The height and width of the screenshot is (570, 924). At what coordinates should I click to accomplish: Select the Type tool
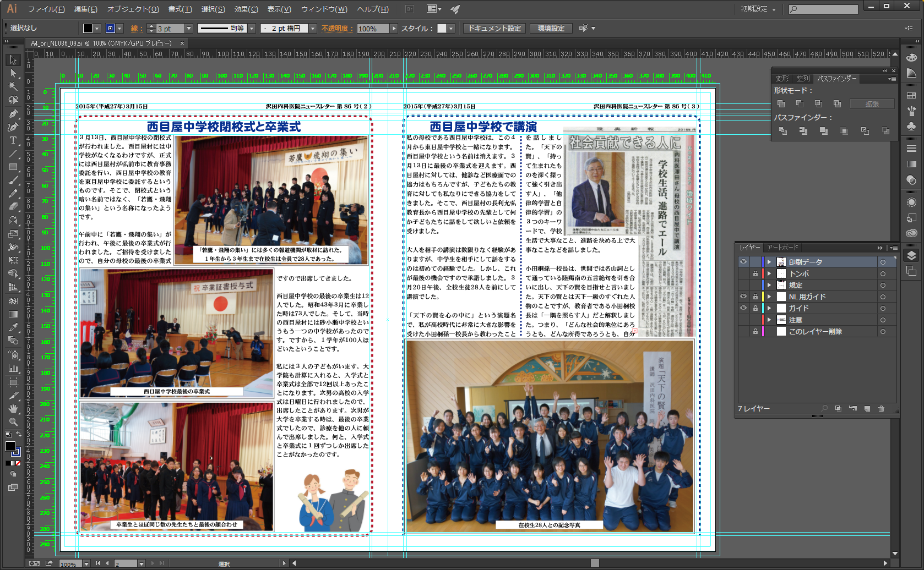click(x=13, y=140)
